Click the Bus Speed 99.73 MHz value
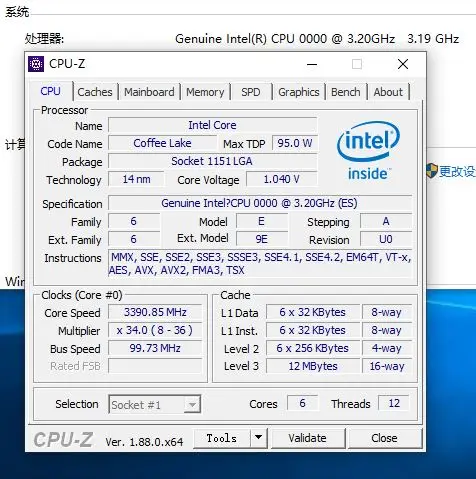 (155, 348)
